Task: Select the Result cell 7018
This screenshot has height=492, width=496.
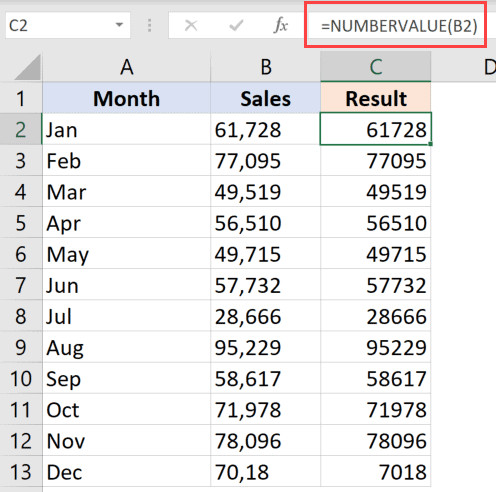Action: 376,472
